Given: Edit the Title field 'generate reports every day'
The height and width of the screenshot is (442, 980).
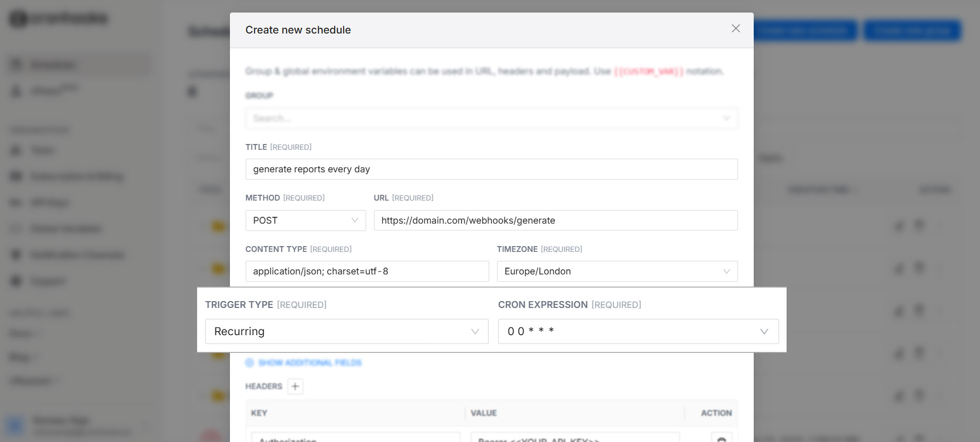Looking at the screenshot, I should [491, 169].
